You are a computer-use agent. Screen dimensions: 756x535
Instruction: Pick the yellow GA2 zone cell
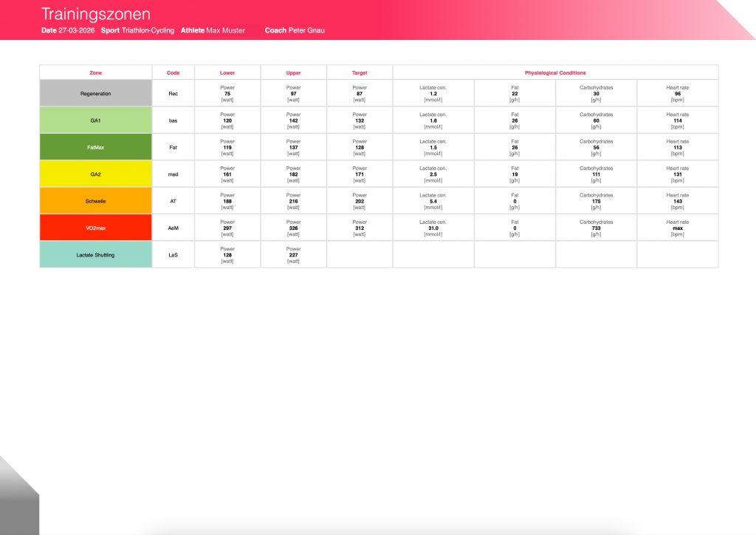click(95, 174)
